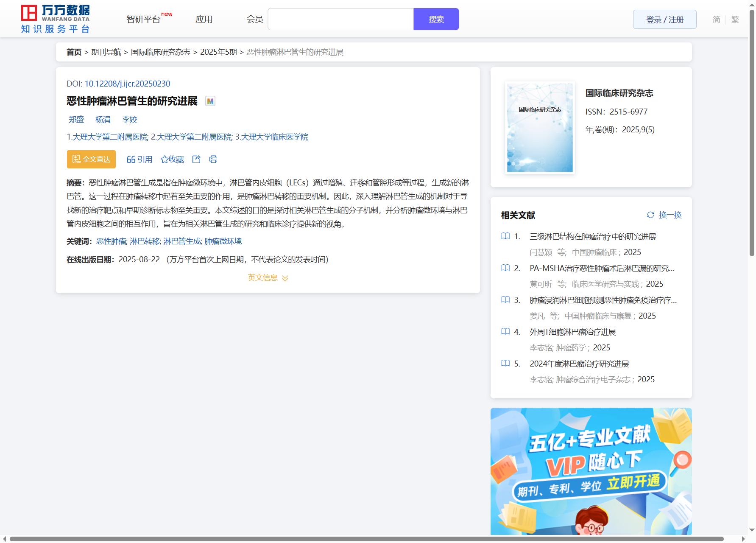The image size is (756, 543).
Task: Click the share icon beside 收藏
Action: [x=196, y=159]
